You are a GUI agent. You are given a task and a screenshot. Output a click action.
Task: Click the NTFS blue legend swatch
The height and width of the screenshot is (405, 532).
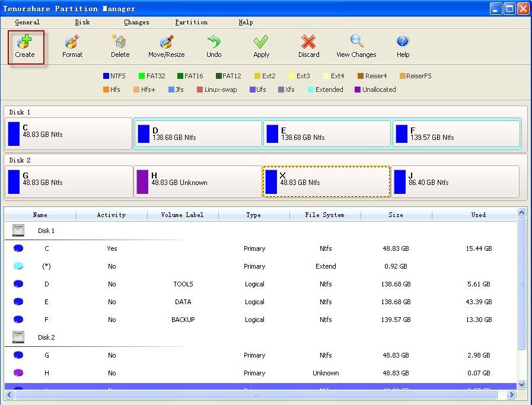point(106,76)
